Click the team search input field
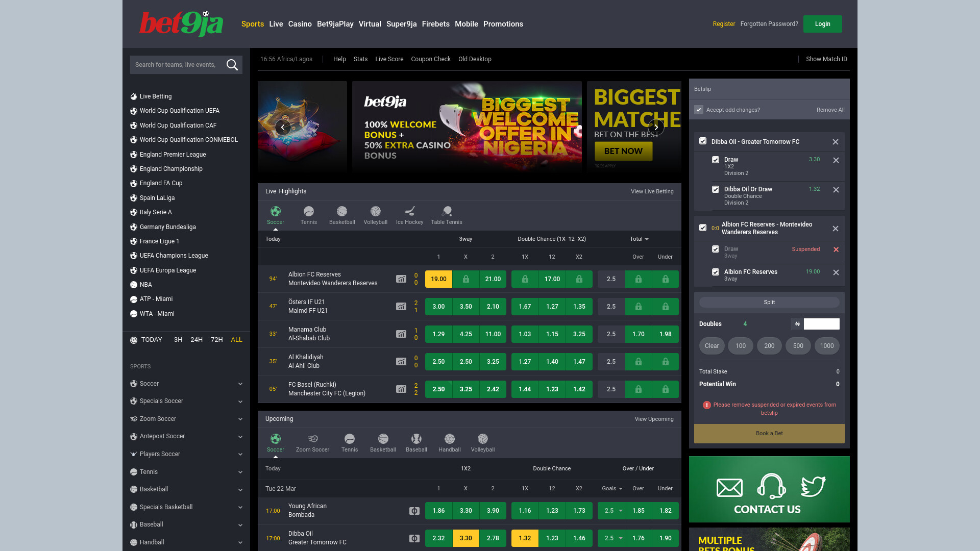Screen dimensions: 980x551 click(x=176, y=65)
